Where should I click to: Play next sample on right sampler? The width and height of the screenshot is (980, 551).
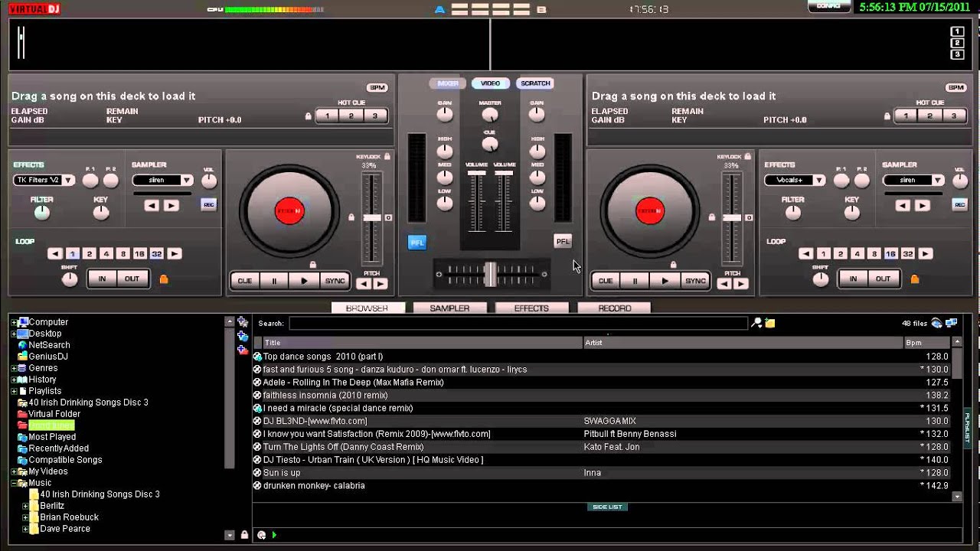point(922,205)
